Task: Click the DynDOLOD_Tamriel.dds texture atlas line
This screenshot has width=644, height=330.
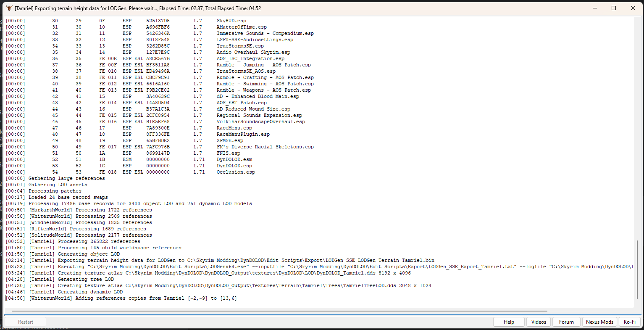Action: click(x=208, y=273)
